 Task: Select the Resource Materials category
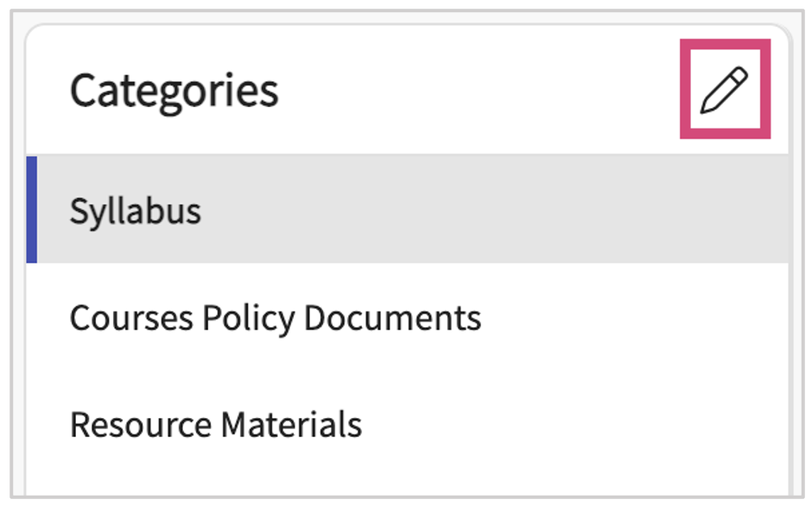click(x=215, y=425)
